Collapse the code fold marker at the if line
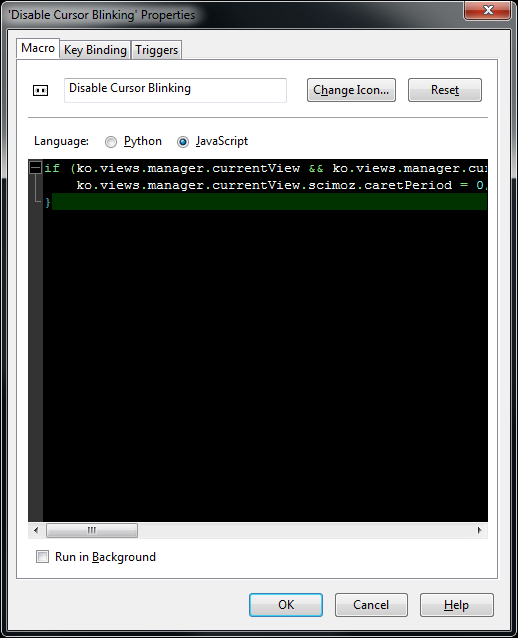 [x=36, y=168]
